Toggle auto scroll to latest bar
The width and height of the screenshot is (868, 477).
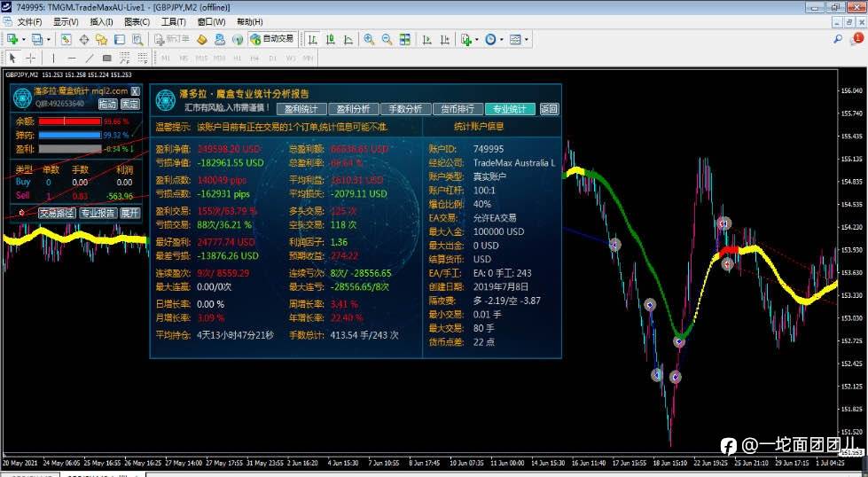click(426, 39)
